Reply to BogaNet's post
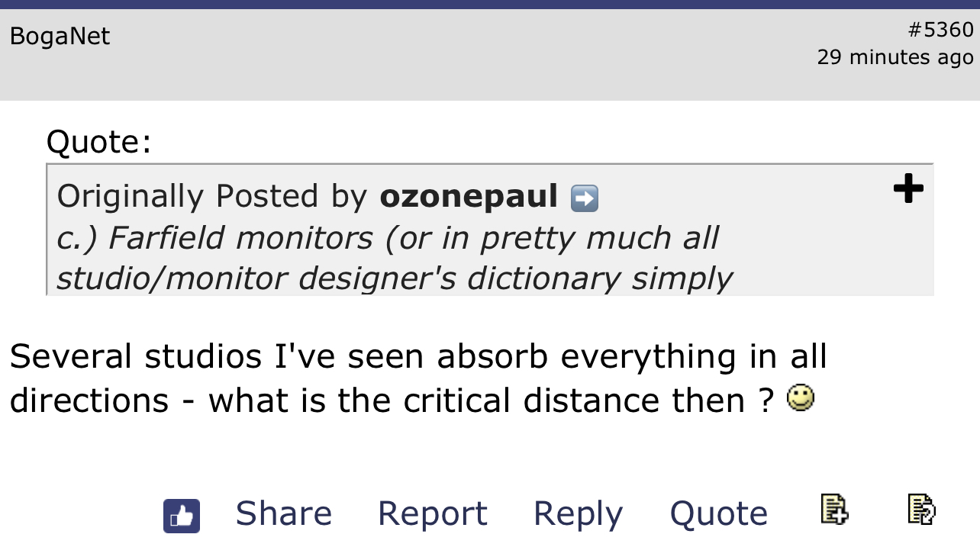This screenshot has width=980, height=547. pyautogui.click(x=578, y=513)
